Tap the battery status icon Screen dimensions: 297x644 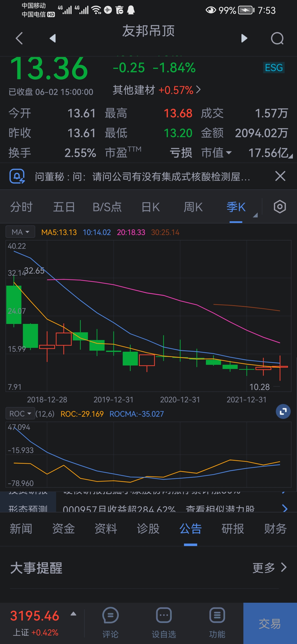pos(246,10)
